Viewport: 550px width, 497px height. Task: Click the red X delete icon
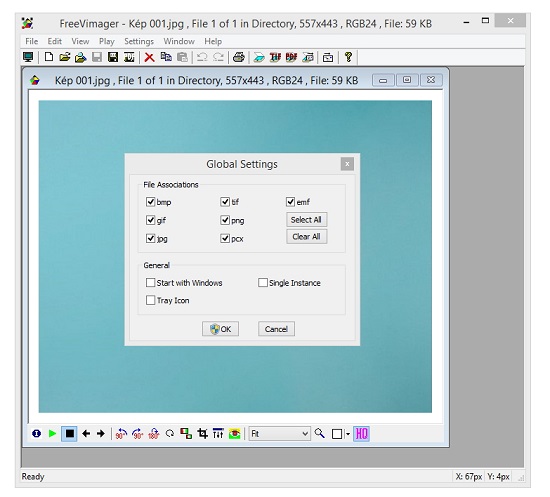pyautogui.click(x=150, y=57)
